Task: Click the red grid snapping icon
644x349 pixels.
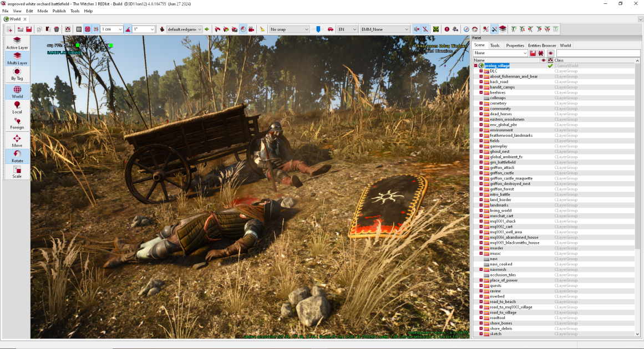Action: pos(88,29)
